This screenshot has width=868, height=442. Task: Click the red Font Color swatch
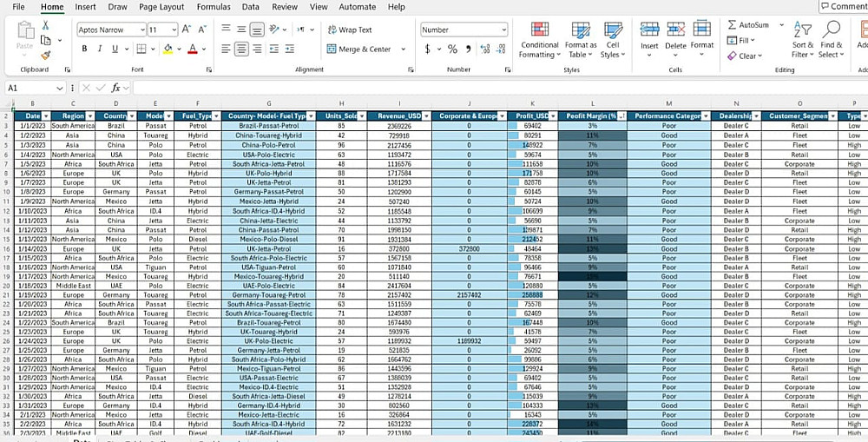[193, 49]
